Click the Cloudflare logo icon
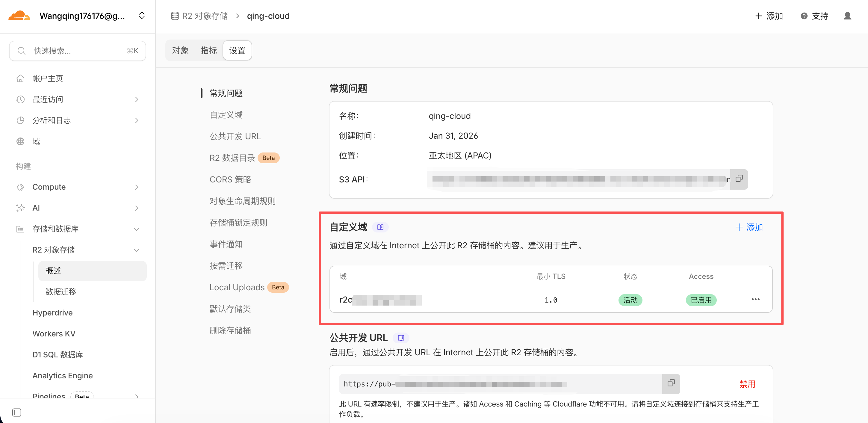The width and height of the screenshot is (868, 423). (x=19, y=16)
